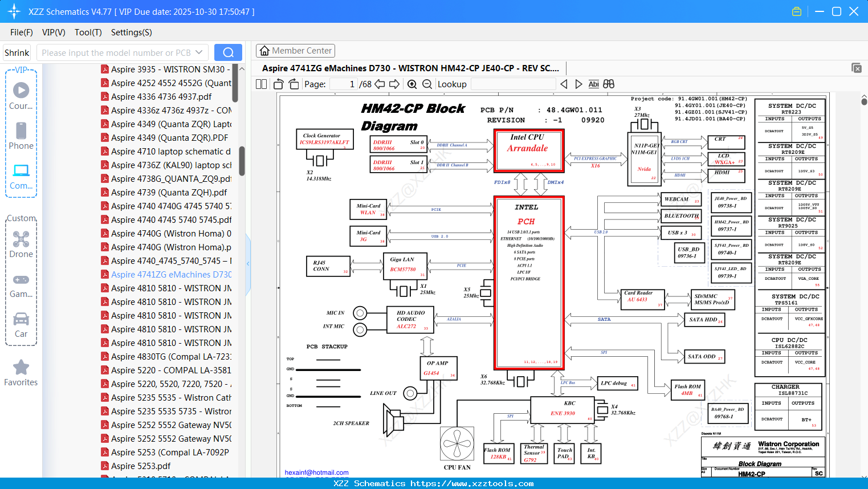
Task: Toggle the two-page view layout
Action: point(262,84)
